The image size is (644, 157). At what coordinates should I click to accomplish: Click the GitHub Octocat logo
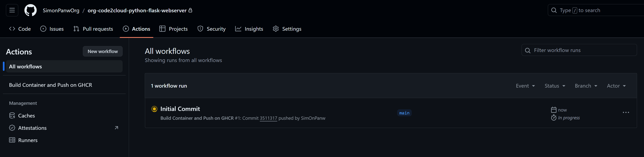(x=31, y=10)
